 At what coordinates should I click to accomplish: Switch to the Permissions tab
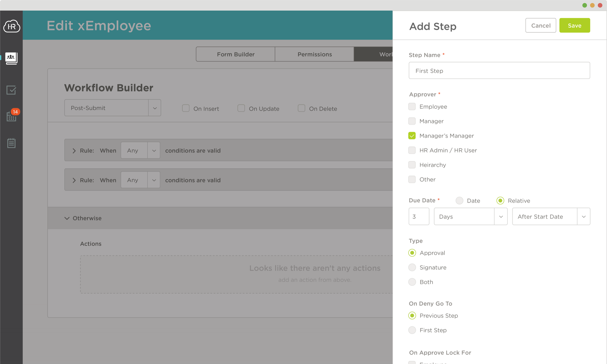pyautogui.click(x=314, y=54)
